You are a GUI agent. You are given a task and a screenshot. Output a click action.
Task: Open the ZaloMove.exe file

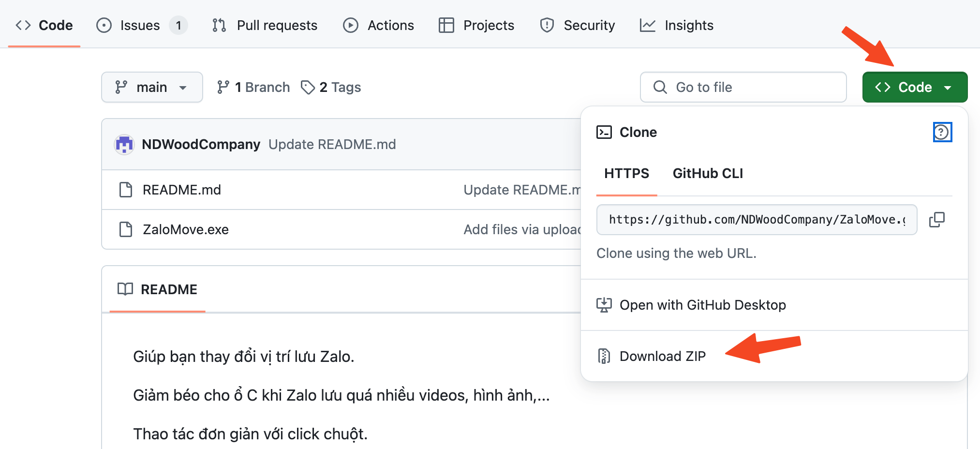tap(186, 229)
